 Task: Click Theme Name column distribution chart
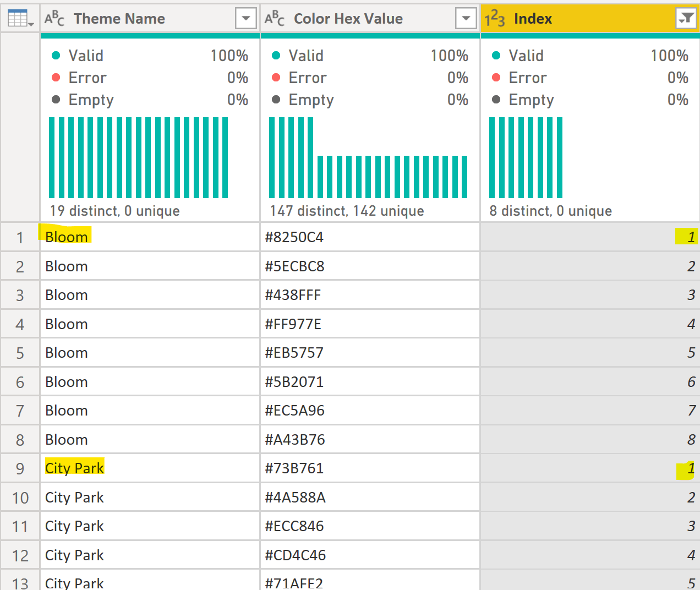click(139, 157)
